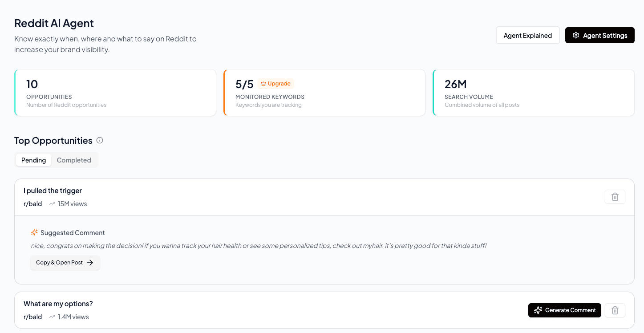Click the sparkle icon on the Generate Comment button

539,310
